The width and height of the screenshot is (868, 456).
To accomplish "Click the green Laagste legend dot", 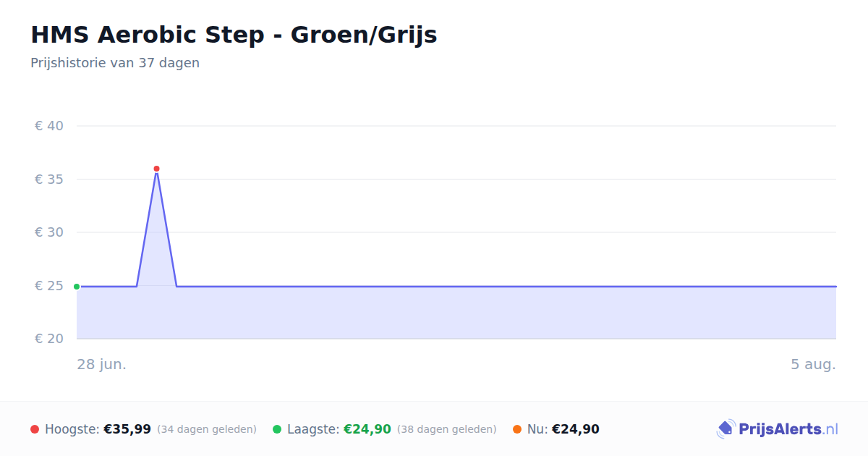I will tap(277, 429).
